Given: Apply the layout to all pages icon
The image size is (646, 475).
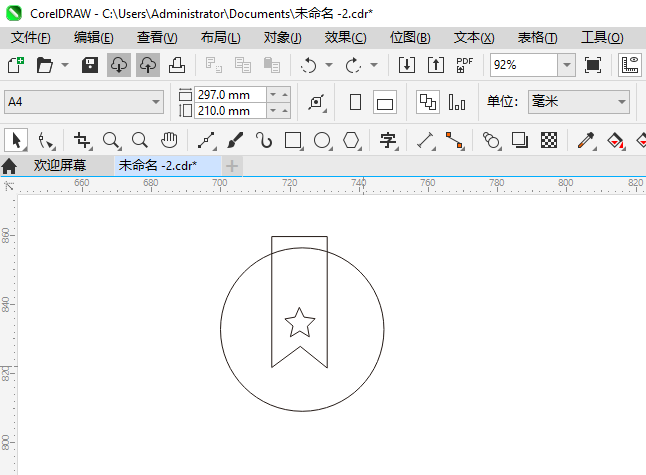Looking at the screenshot, I should tap(428, 102).
